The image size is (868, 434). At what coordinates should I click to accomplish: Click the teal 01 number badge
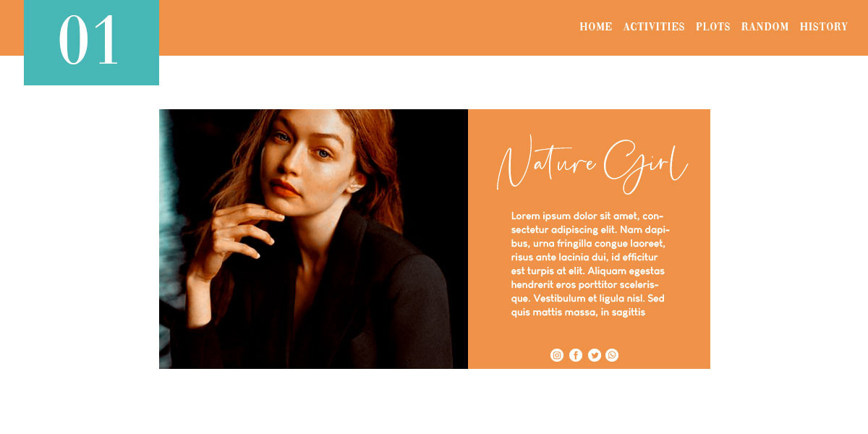point(91,43)
